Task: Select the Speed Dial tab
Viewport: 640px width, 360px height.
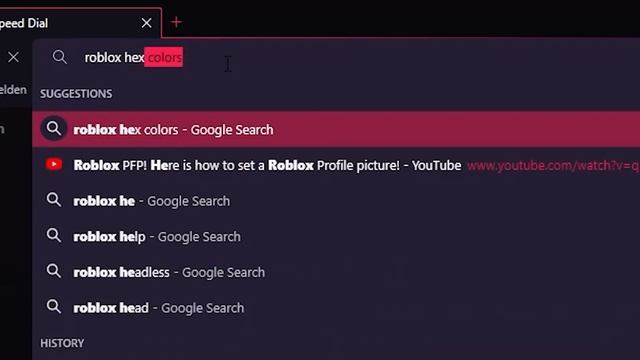Action: pos(80,23)
